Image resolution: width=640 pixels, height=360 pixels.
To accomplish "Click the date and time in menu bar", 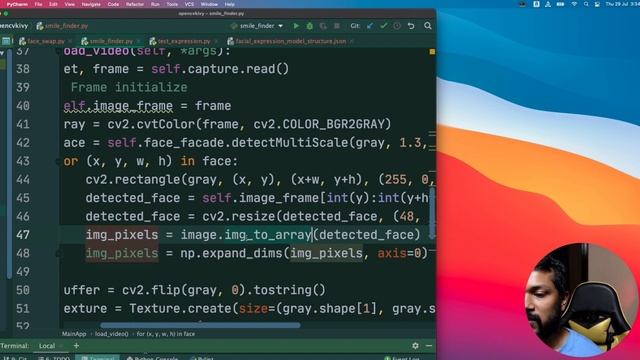I will 623,4.
